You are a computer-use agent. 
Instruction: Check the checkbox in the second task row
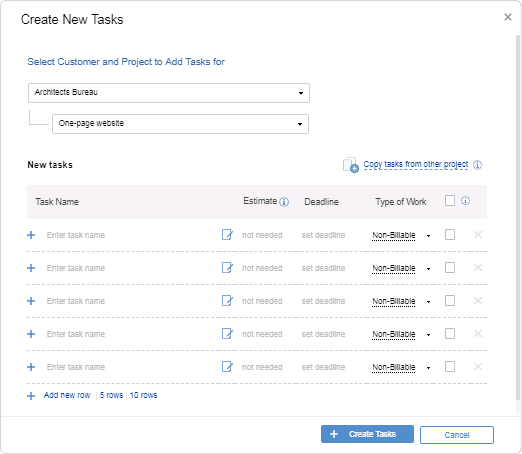tap(450, 268)
